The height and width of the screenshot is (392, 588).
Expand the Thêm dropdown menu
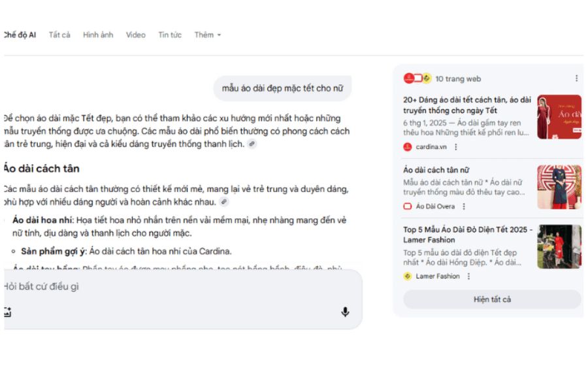tap(207, 35)
